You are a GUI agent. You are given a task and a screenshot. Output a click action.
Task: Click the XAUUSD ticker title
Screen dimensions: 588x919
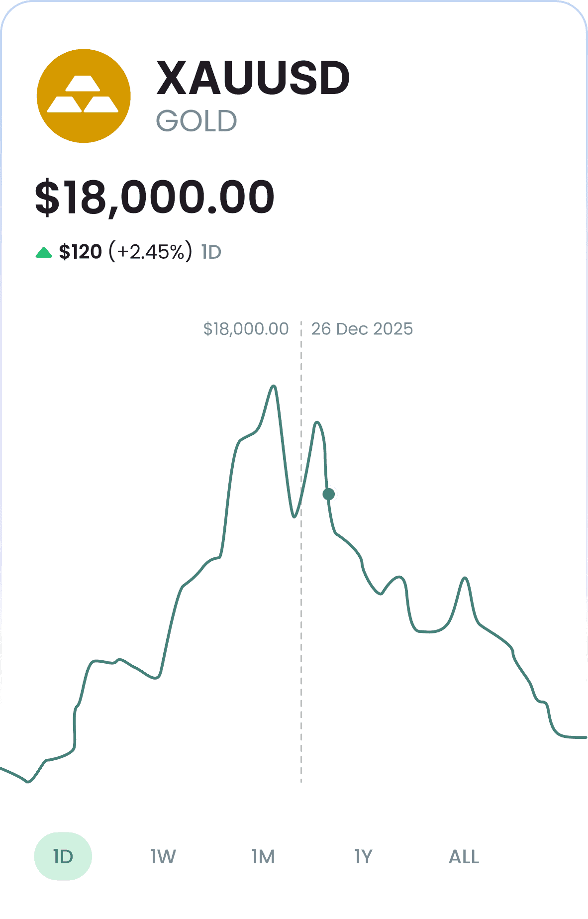[253, 78]
